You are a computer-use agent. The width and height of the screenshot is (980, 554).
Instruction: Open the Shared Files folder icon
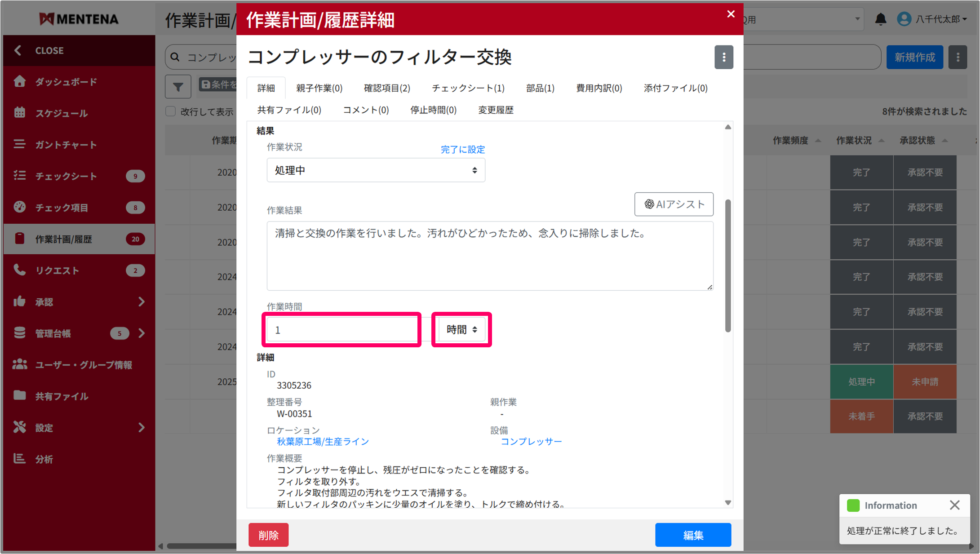click(x=20, y=395)
